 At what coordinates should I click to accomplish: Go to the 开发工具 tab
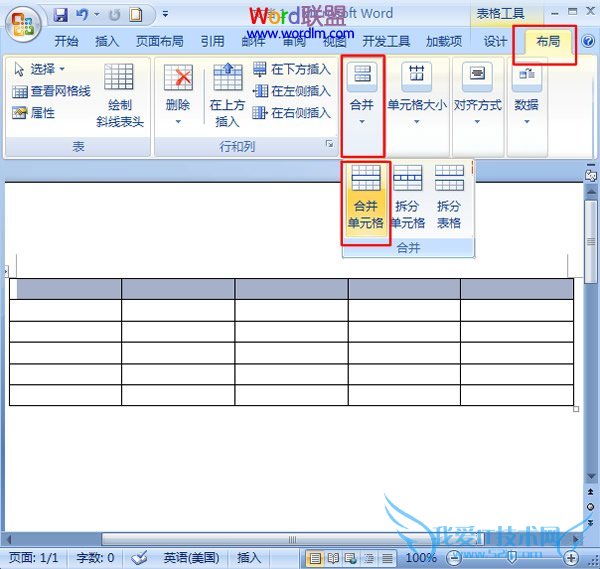386,41
